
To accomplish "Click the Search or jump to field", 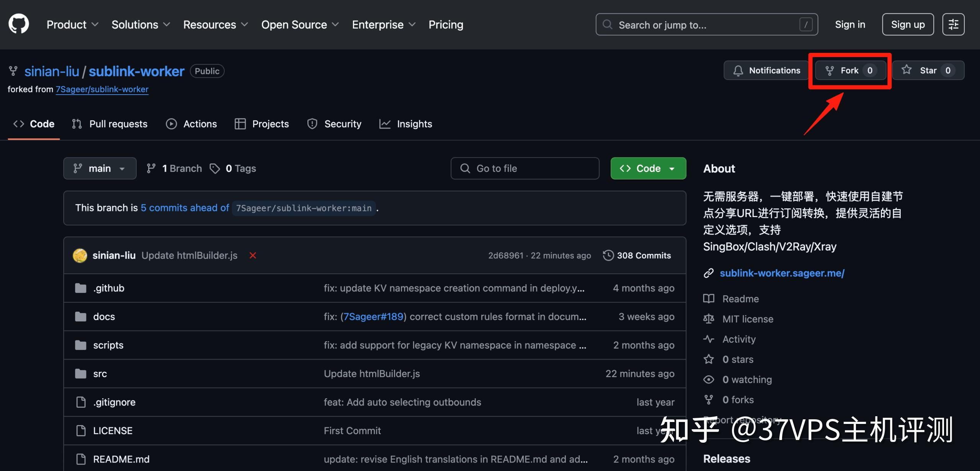I will tap(706, 24).
